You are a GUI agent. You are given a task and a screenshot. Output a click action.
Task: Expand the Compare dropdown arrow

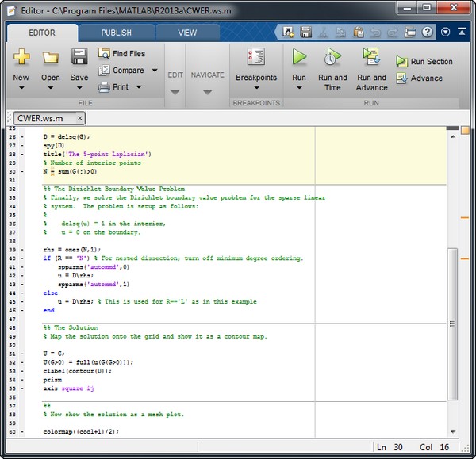pyautogui.click(x=155, y=71)
